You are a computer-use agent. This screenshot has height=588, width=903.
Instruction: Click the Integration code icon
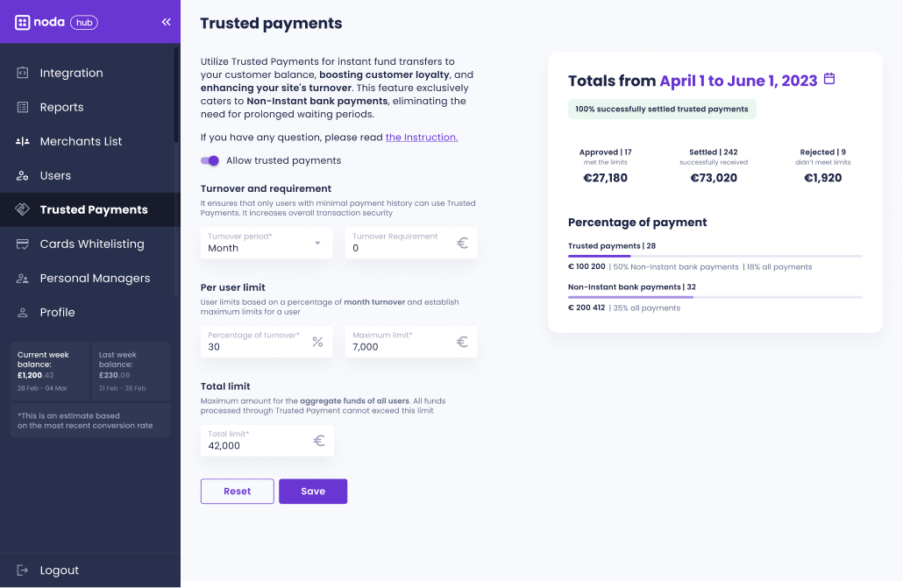pos(23,73)
